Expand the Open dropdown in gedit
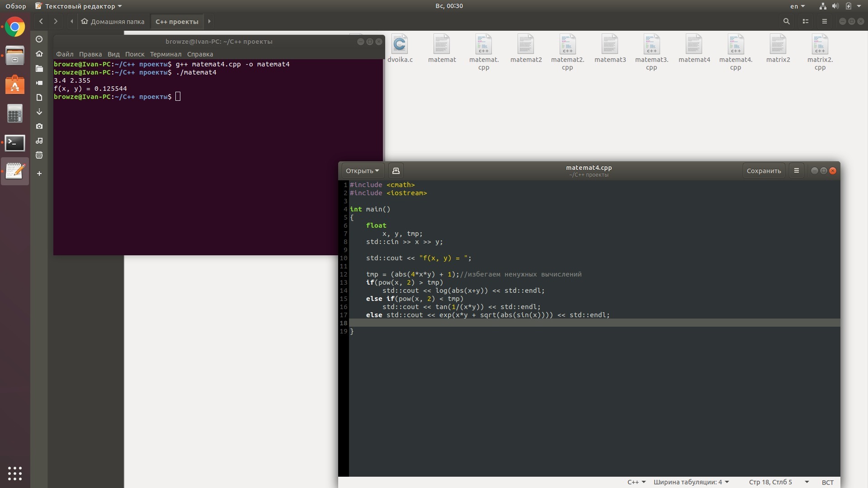Viewport: 868px width, 488px height. point(362,171)
